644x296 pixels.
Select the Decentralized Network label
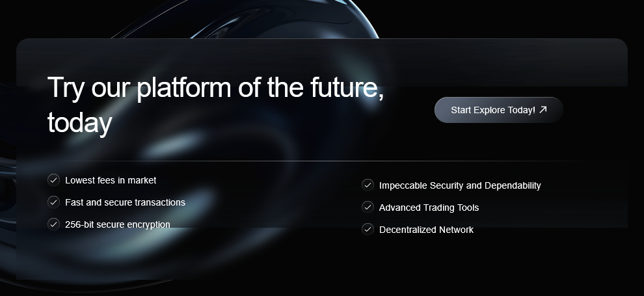[426, 230]
